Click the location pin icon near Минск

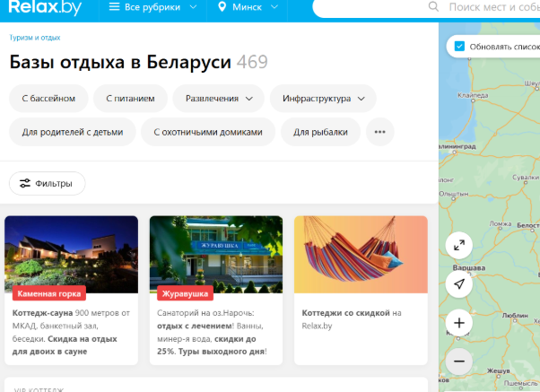click(222, 7)
